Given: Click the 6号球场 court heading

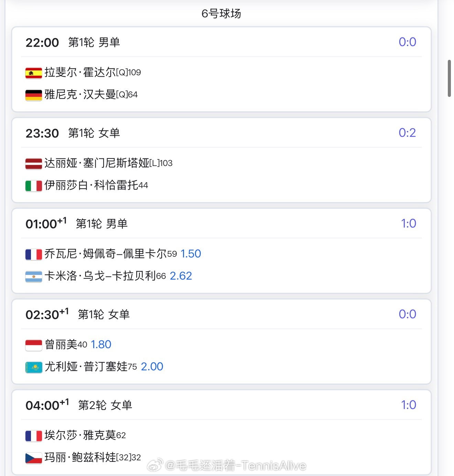Looking at the screenshot, I should pos(221,13).
